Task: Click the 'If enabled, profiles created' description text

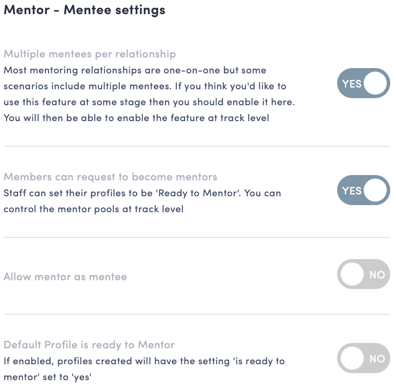Action: tap(144, 369)
